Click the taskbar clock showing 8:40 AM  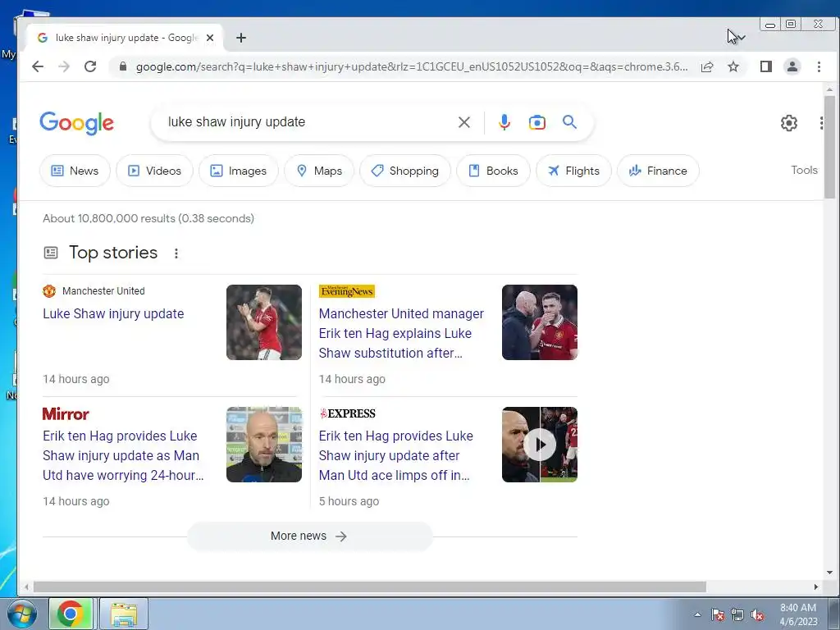798,614
